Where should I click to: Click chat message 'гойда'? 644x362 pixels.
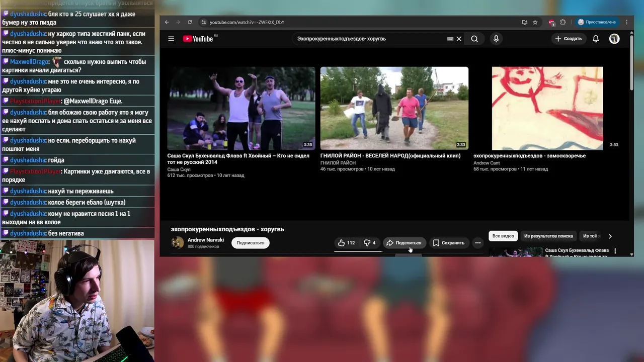click(56, 160)
